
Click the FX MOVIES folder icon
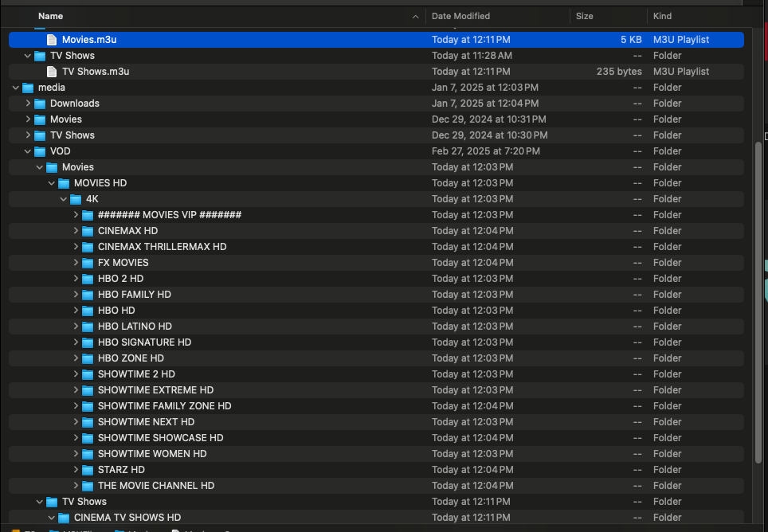pyautogui.click(x=88, y=263)
